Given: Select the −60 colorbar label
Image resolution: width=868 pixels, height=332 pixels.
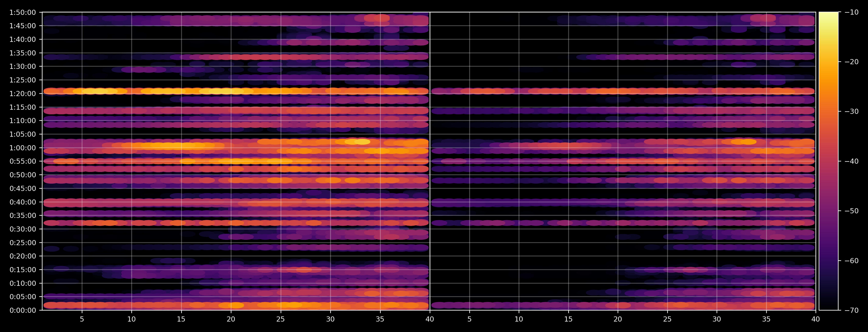Looking at the screenshot, I should [852, 260].
